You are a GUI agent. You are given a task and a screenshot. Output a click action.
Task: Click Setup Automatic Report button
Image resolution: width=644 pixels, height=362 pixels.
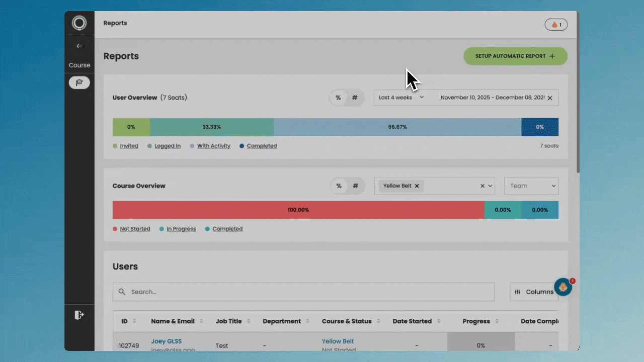pos(515,56)
